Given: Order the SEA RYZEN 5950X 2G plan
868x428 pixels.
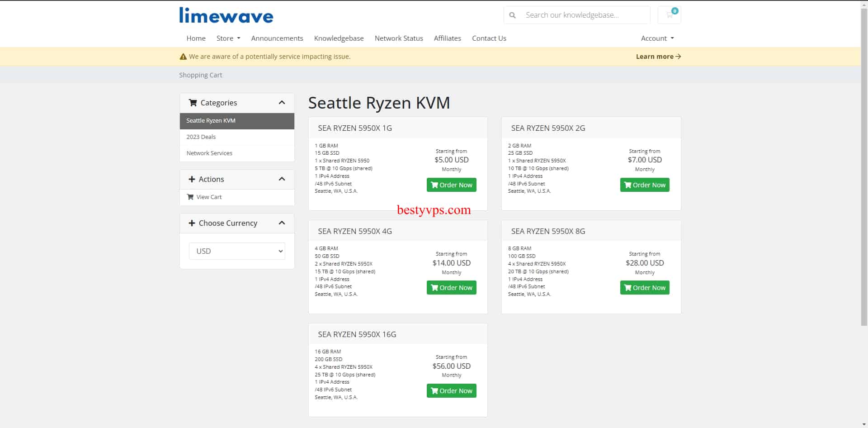Looking at the screenshot, I should [x=645, y=185].
